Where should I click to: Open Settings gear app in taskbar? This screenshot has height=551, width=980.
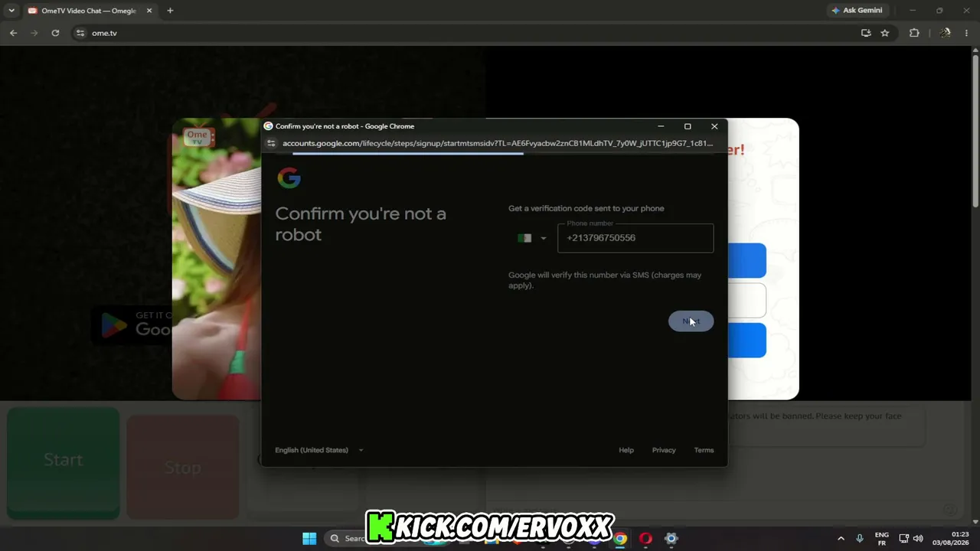671,538
